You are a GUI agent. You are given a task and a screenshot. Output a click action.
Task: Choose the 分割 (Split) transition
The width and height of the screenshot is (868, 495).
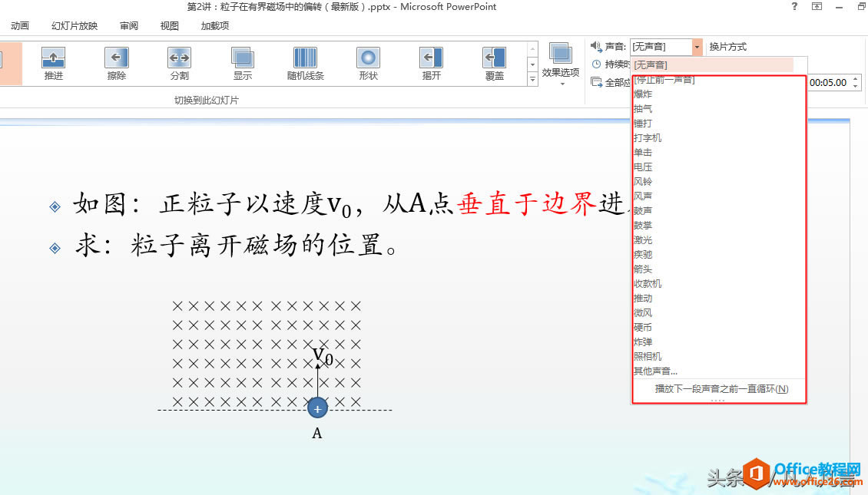179,64
